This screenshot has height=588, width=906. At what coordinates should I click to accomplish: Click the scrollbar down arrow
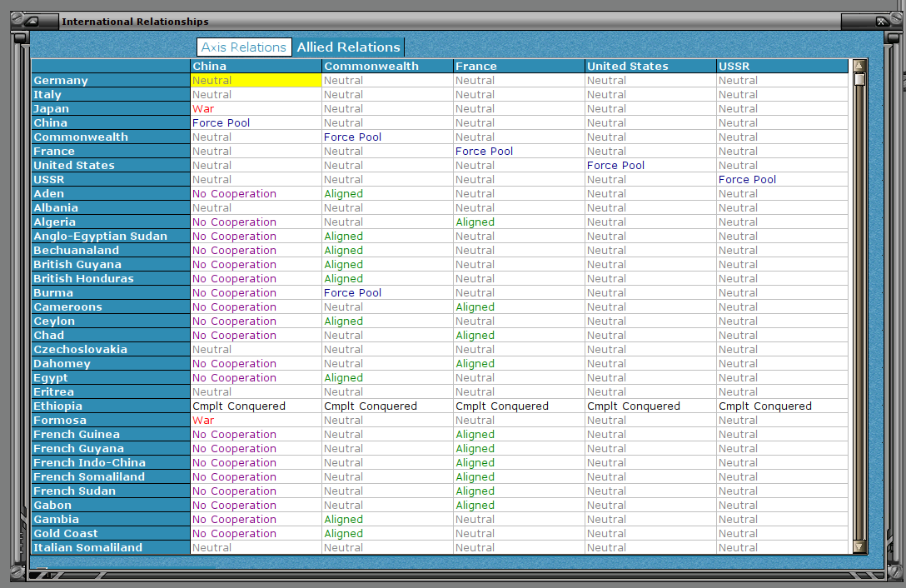tap(859, 546)
